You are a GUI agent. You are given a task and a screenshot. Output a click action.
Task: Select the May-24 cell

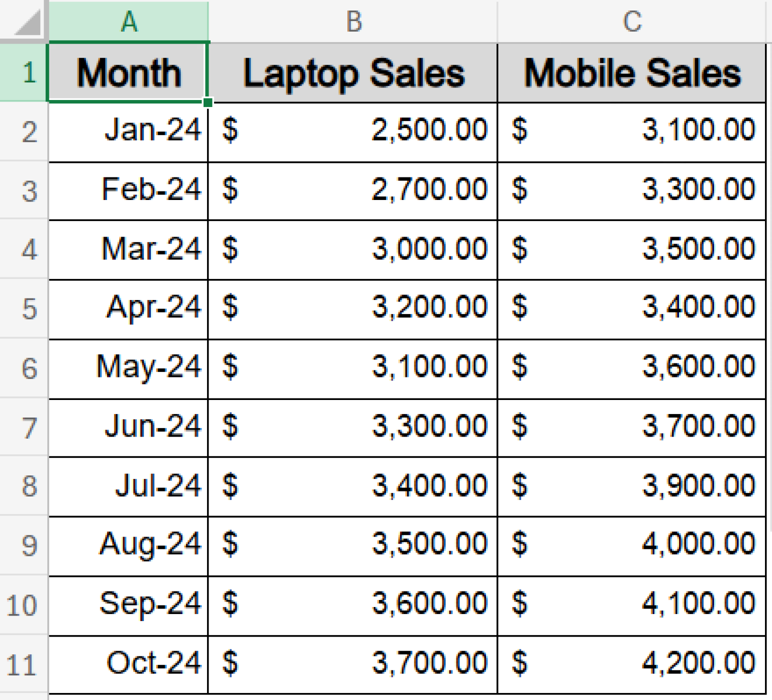(128, 368)
